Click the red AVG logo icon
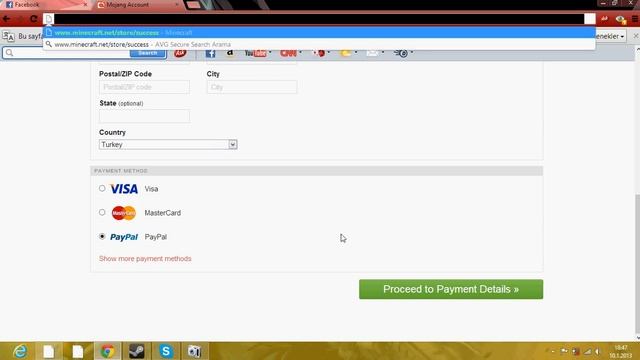640x360 pixels. (180, 53)
